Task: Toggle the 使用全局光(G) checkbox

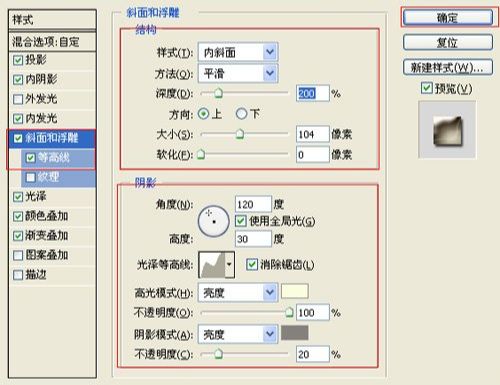Action: point(241,221)
